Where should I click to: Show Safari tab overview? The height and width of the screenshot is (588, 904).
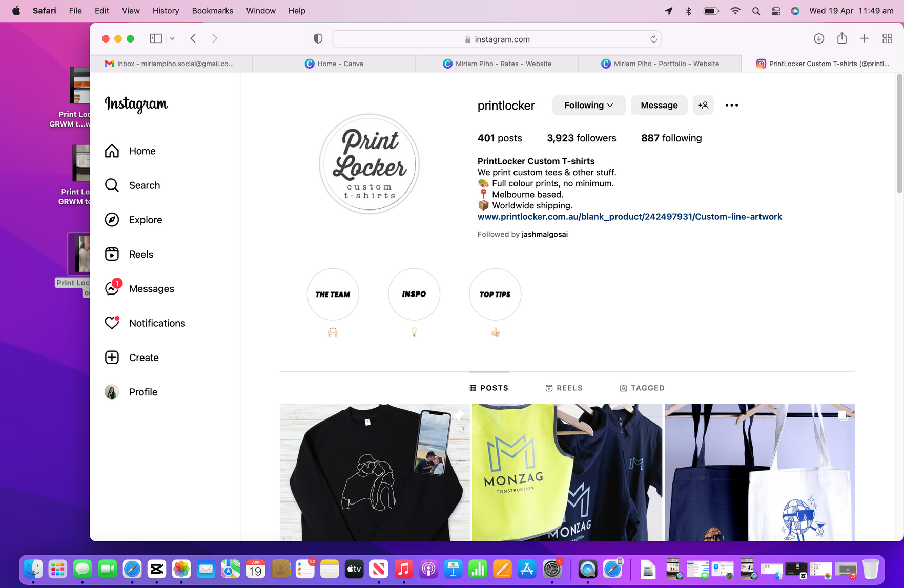pyautogui.click(x=887, y=38)
